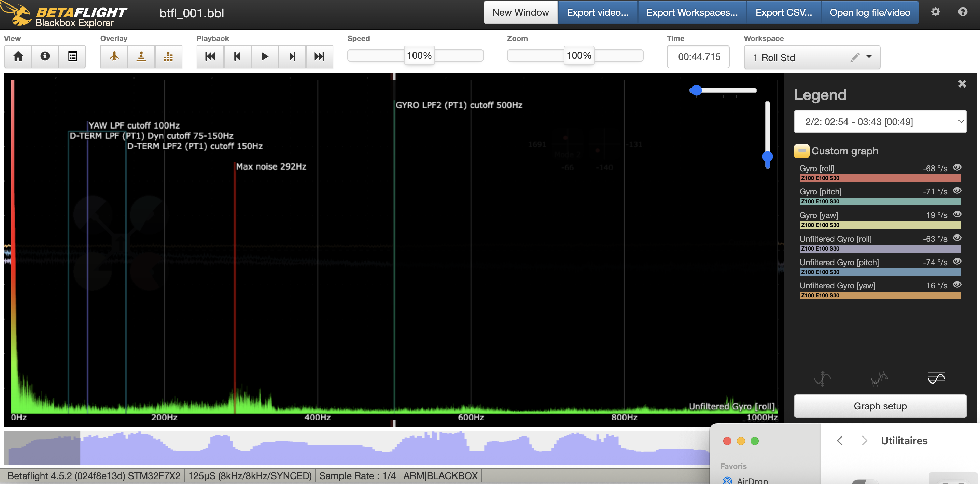Image resolution: width=980 pixels, height=484 pixels.
Task: Toggle the field values table icon
Action: point(72,57)
